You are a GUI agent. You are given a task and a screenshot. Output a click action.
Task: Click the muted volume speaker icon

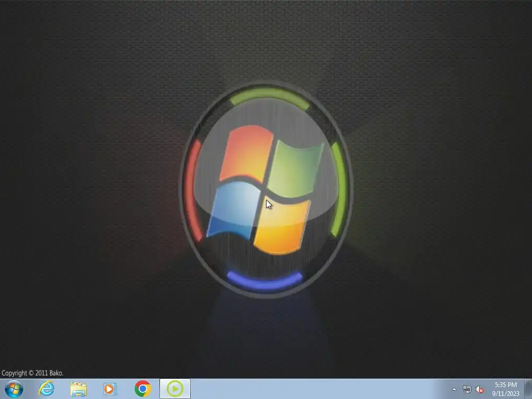click(480, 390)
